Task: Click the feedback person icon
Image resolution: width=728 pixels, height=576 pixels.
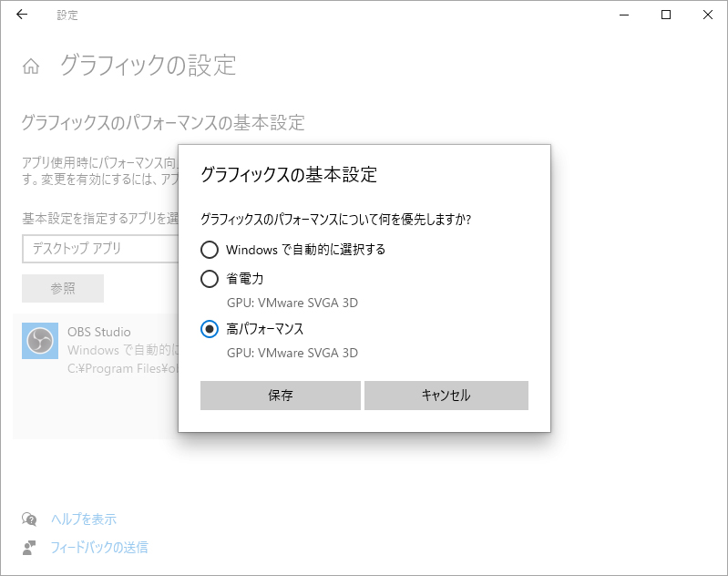Action: point(30,547)
